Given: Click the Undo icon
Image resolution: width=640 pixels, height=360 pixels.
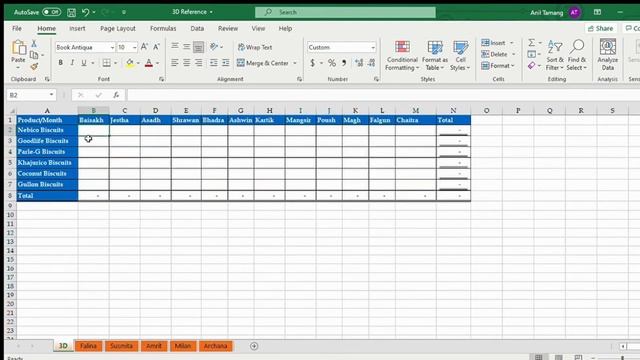Looking at the screenshot, I should pos(85,12).
